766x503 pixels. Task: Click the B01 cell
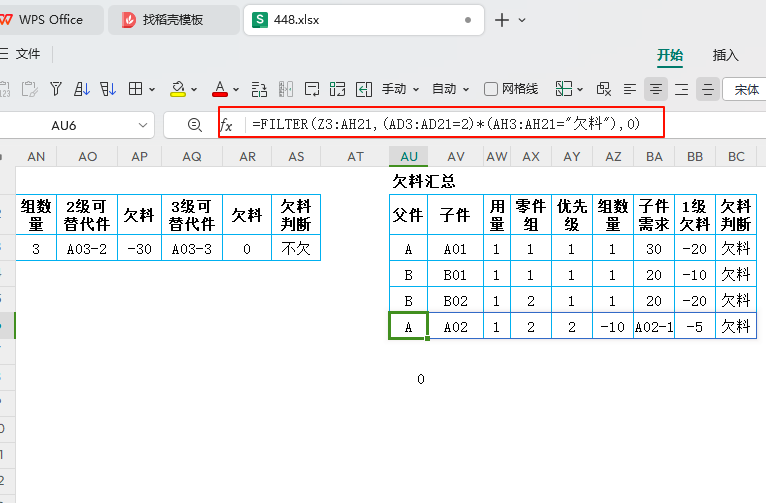pyautogui.click(x=455, y=274)
